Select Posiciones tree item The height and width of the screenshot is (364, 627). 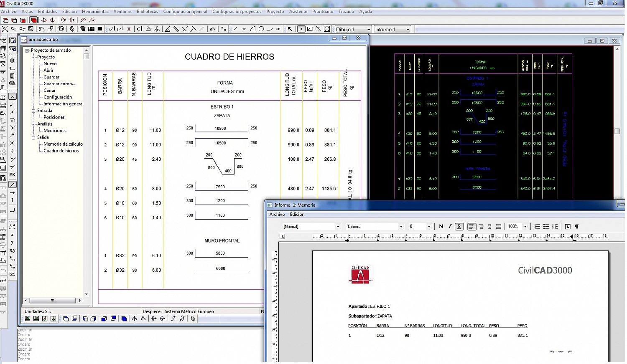click(54, 117)
